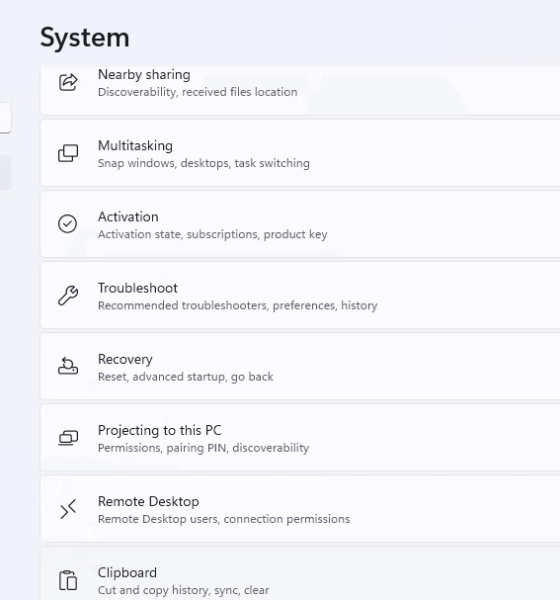This screenshot has height=600, width=560.
Task: Open the Recovery options
Action: tap(300, 367)
